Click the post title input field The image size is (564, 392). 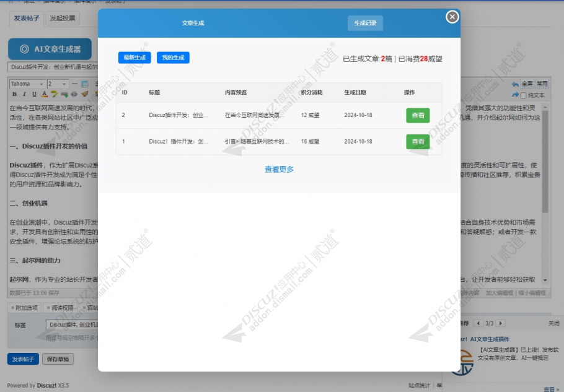53,67
